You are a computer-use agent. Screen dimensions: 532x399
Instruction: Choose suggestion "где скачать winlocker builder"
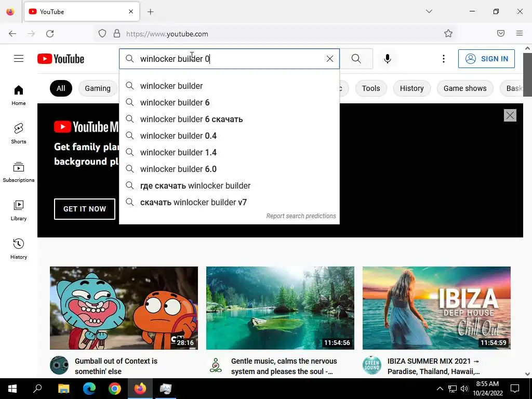coord(229,185)
